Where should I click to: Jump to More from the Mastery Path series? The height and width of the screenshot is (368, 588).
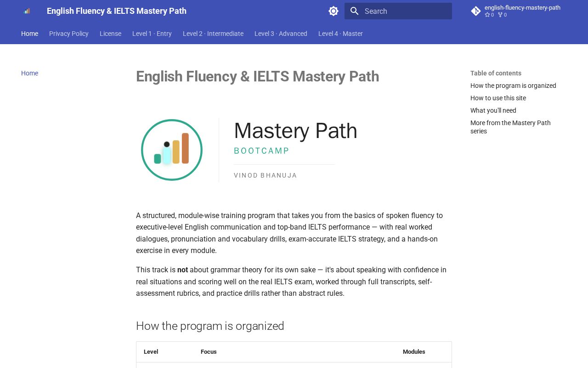pyautogui.click(x=510, y=127)
